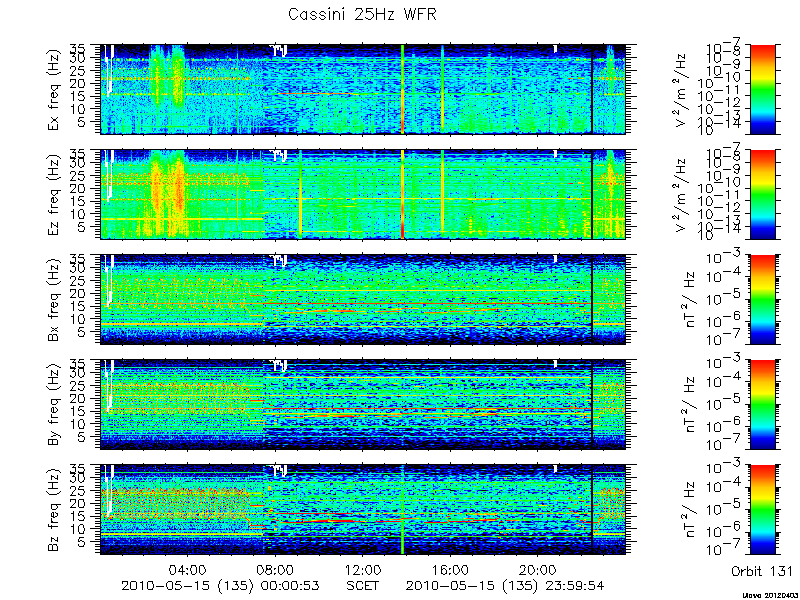Click the nT²/Hz unit label on Bx row
Viewport: 800px width, 600px height.
click(689, 300)
